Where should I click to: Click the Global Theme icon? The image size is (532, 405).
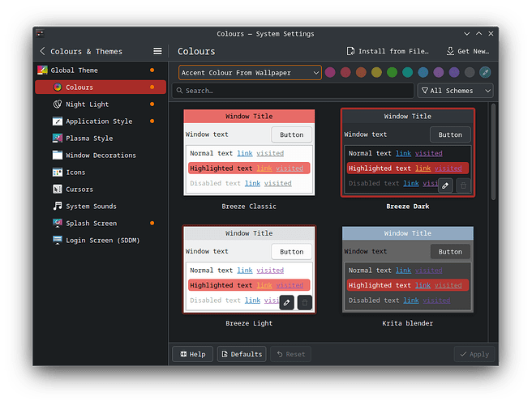pyautogui.click(x=42, y=70)
